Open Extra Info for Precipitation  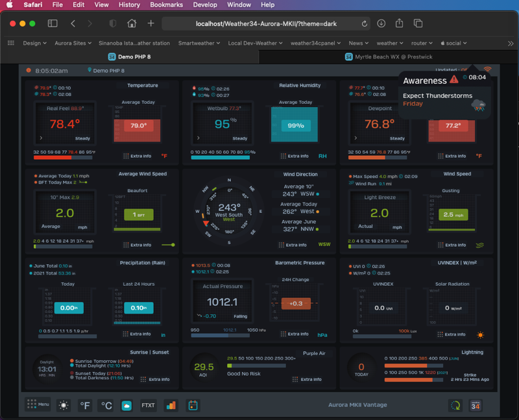[x=137, y=334]
